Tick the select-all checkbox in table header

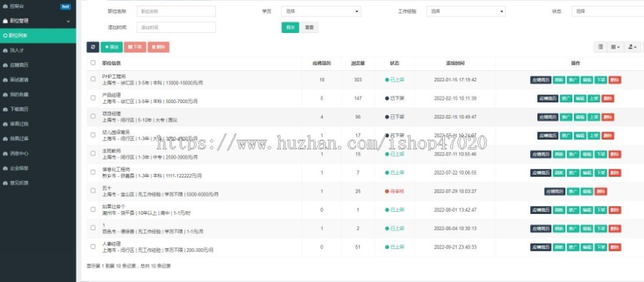tap(93, 63)
